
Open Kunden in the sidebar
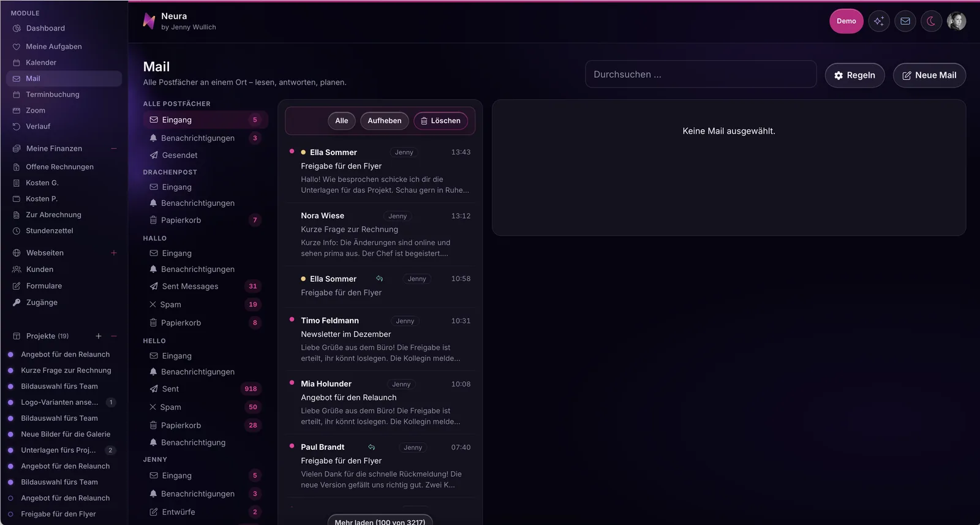pyautogui.click(x=40, y=270)
